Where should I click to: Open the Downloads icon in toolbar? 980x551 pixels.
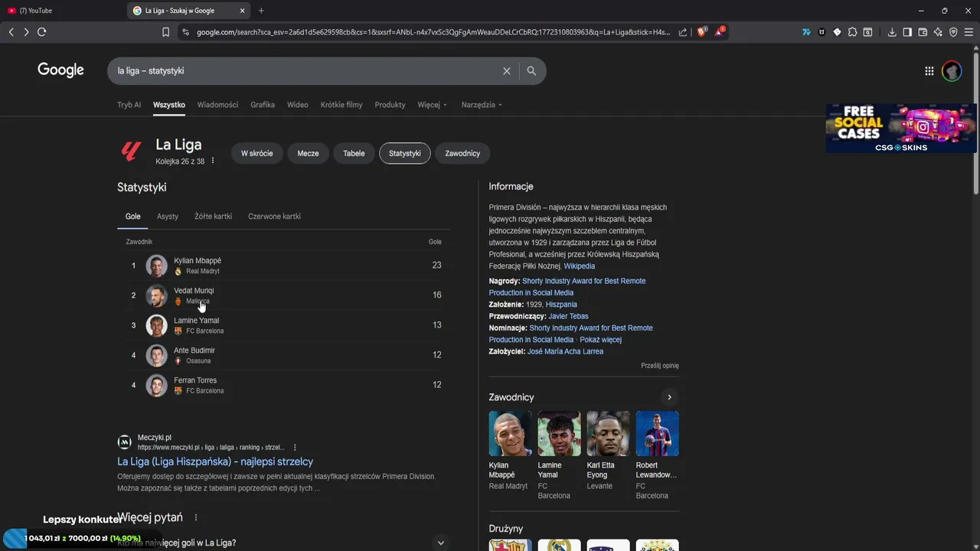point(892,32)
